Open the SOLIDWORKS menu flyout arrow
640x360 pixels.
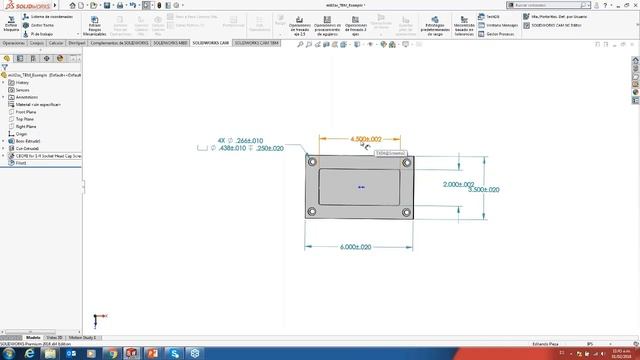[55, 5]
